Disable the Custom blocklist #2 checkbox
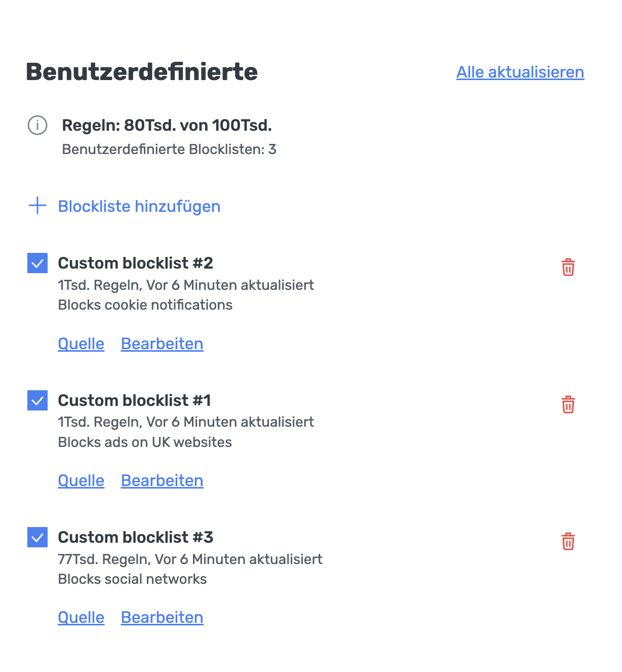Image resolution: width=622 pixels, height=672 pixels. click(x=37, y=263)
